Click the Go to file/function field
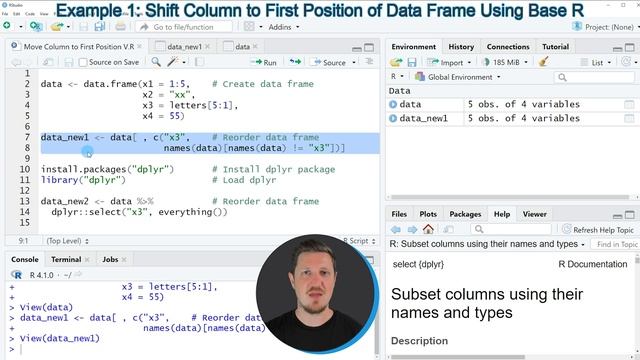This screenshot has width=640, height=360. pos(184,27)
